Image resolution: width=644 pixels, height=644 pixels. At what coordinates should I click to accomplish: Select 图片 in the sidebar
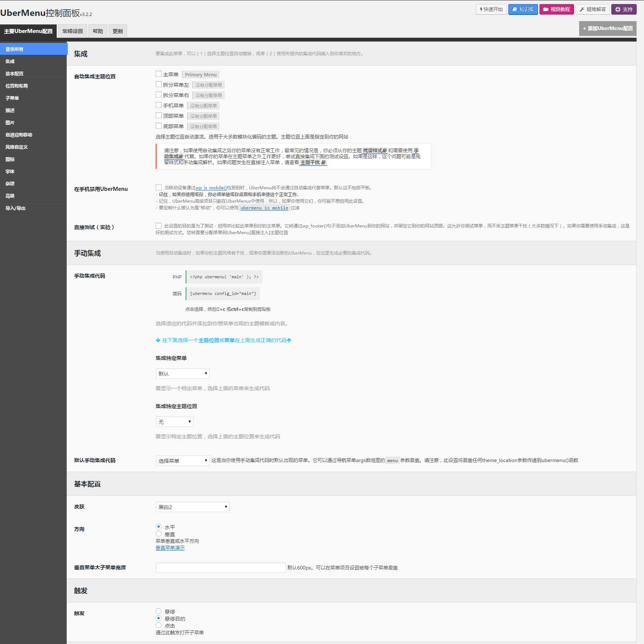pyautogui.click(x=33, y=122)
